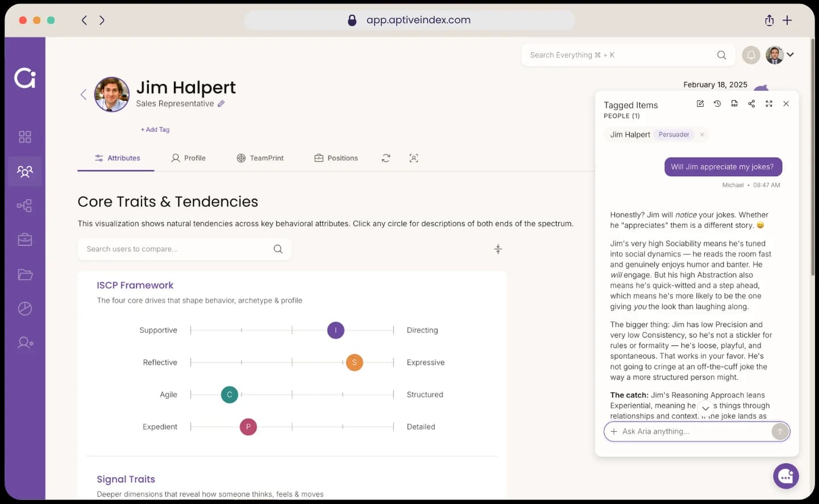Click the person scan icon in the tab row
Image resolution: width=819 pixels, height=504 pixels.
coord(414,158)
